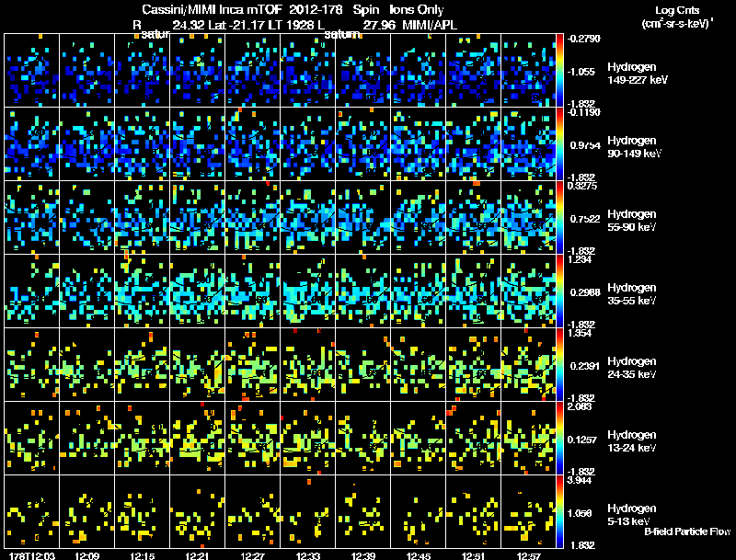Click the '12:21' time axis label
736x560 pixels.
(x=197, y=555)
